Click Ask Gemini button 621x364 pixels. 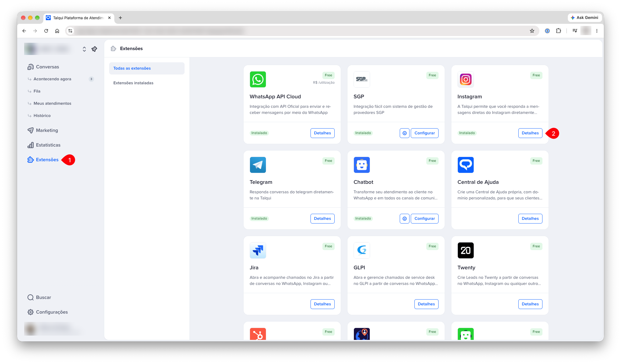point(584,18)
